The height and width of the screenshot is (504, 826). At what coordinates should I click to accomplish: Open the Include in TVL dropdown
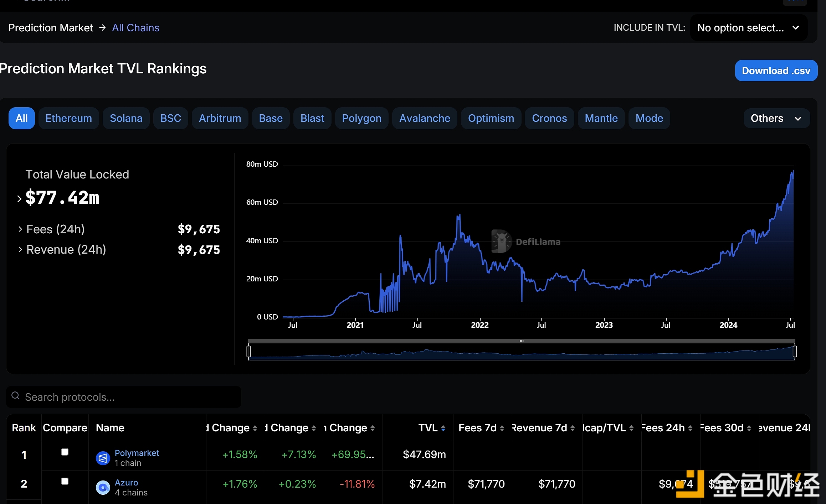(749, 28)
